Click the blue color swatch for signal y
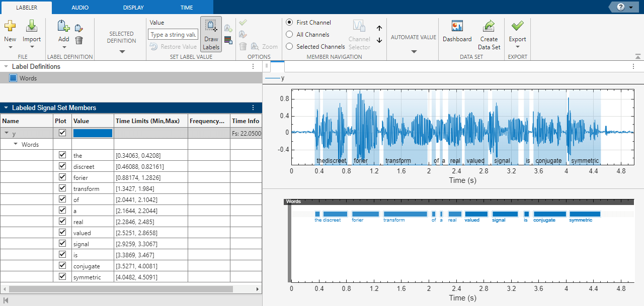 click(93, 133)
